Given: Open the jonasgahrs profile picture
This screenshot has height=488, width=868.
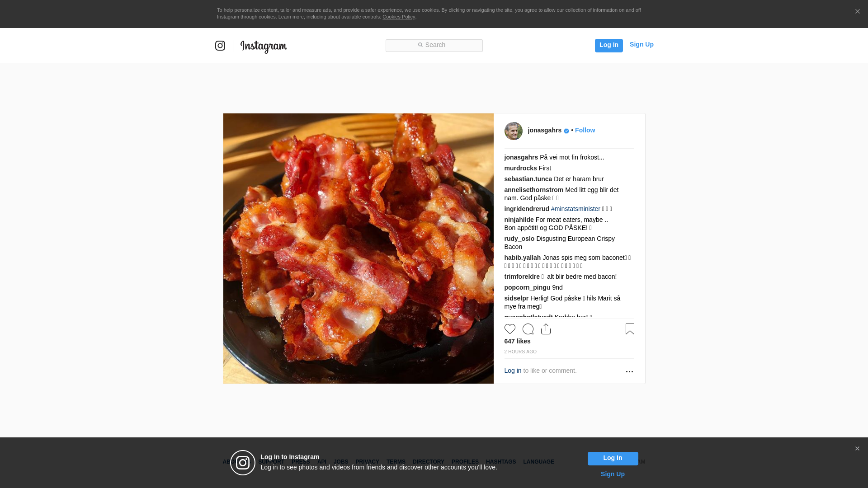Looking at the screenshot, I should (514, 131).
